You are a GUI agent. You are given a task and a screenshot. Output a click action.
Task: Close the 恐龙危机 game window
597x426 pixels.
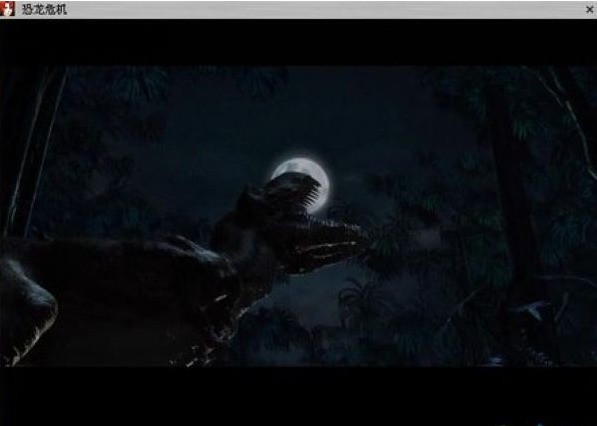tap(590, 10)
